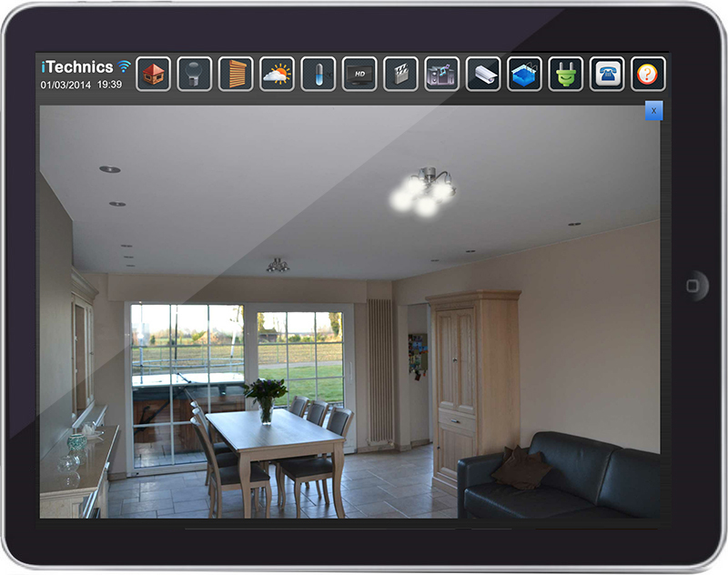The width and height of the screenshot is (728, 575).
Task: Close the room view with the x button
Action: (653, 110)
